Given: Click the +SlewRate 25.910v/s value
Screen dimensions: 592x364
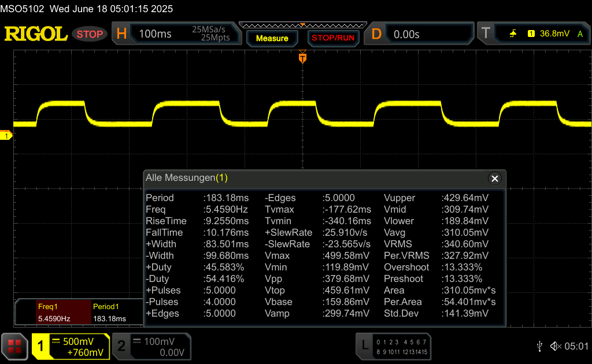Looking at the screenshot, I should click(x=345, y=233).
